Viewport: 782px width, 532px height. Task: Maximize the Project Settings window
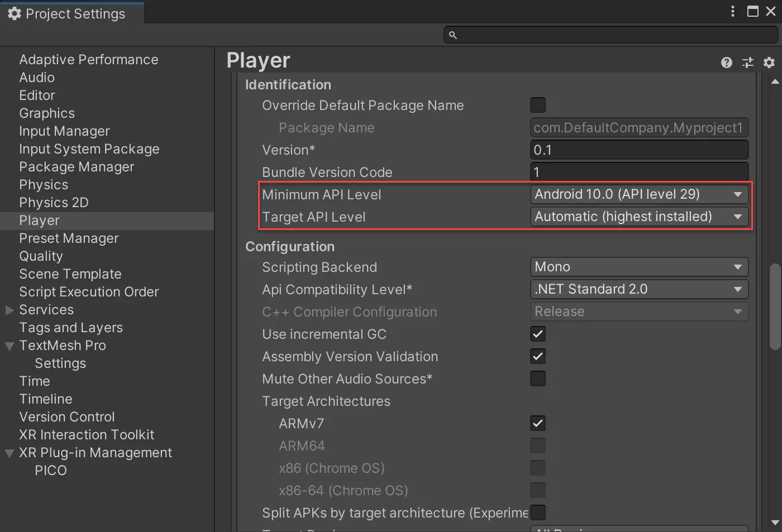tap(753, 12)
